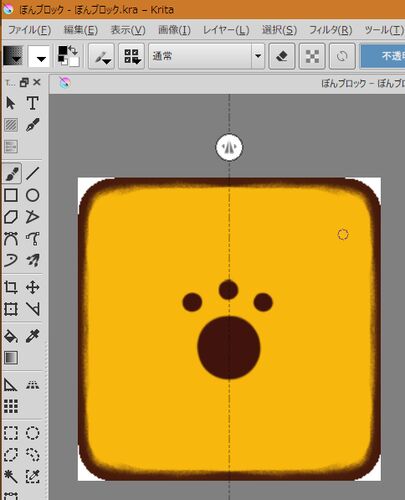Select the Text tool

(x=32, y=103)
